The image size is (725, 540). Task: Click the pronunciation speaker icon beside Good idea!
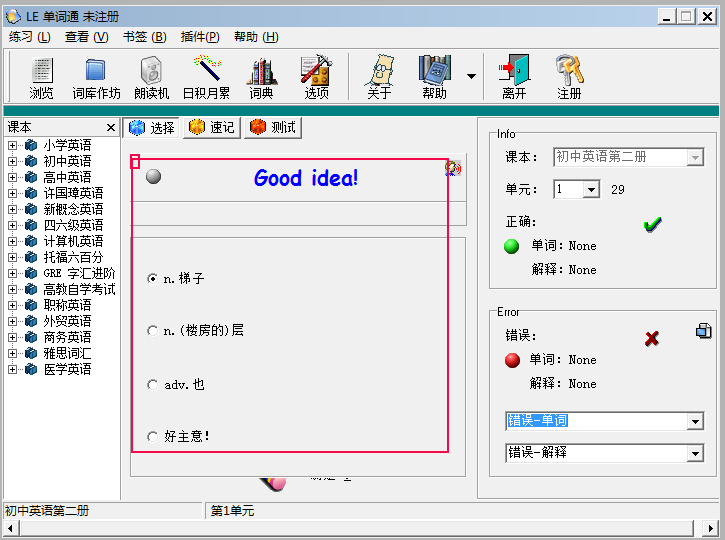454,169
